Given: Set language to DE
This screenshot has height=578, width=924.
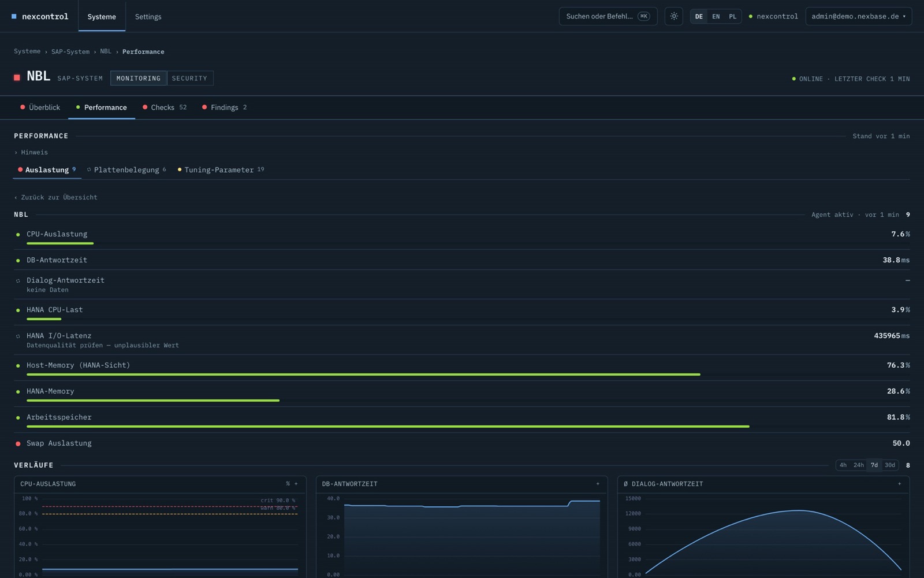Looking at the screenshot, I should coord(699,16).
